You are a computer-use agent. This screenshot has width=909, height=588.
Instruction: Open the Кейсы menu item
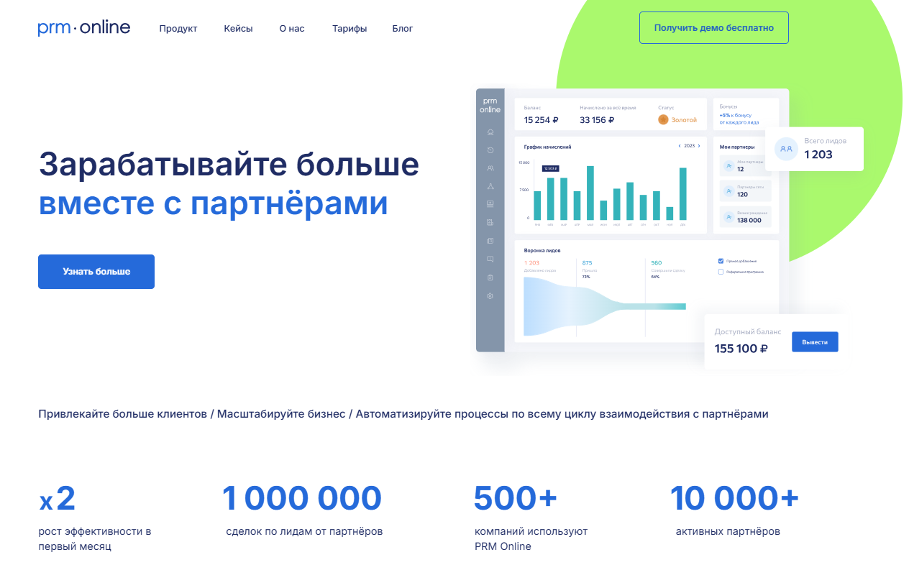(238, 29)
